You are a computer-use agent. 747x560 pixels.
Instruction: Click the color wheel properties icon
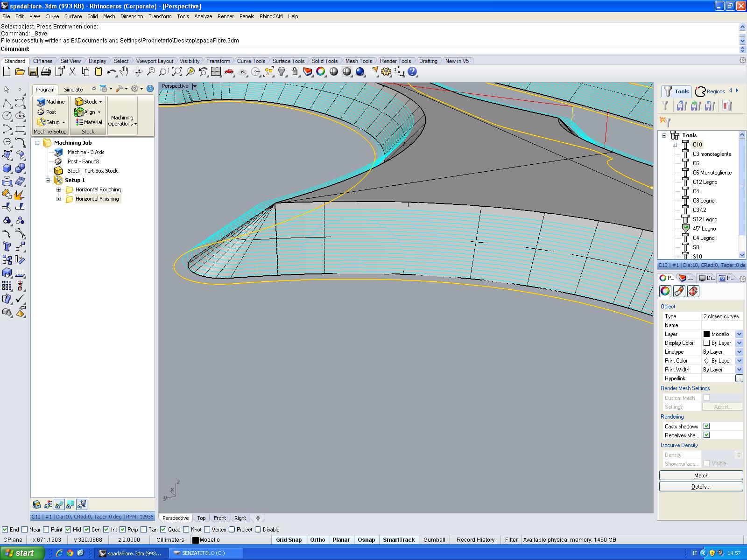(321, 71)
